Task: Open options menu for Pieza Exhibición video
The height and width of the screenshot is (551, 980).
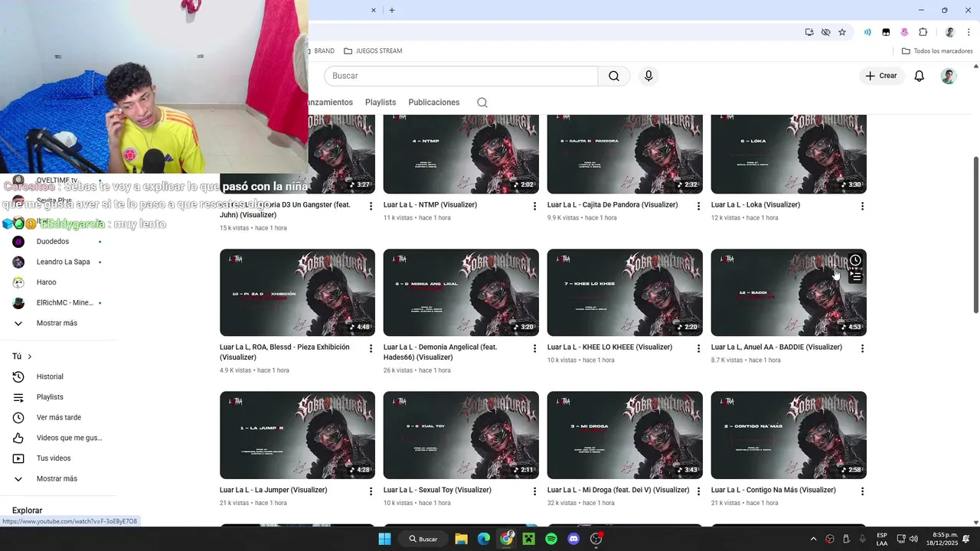Action: click(x=371, y=348)
